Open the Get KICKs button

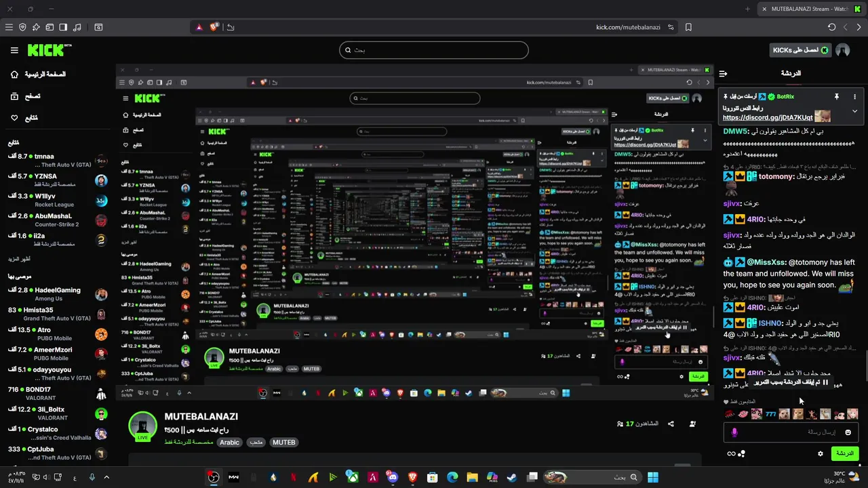pos(800,50)
